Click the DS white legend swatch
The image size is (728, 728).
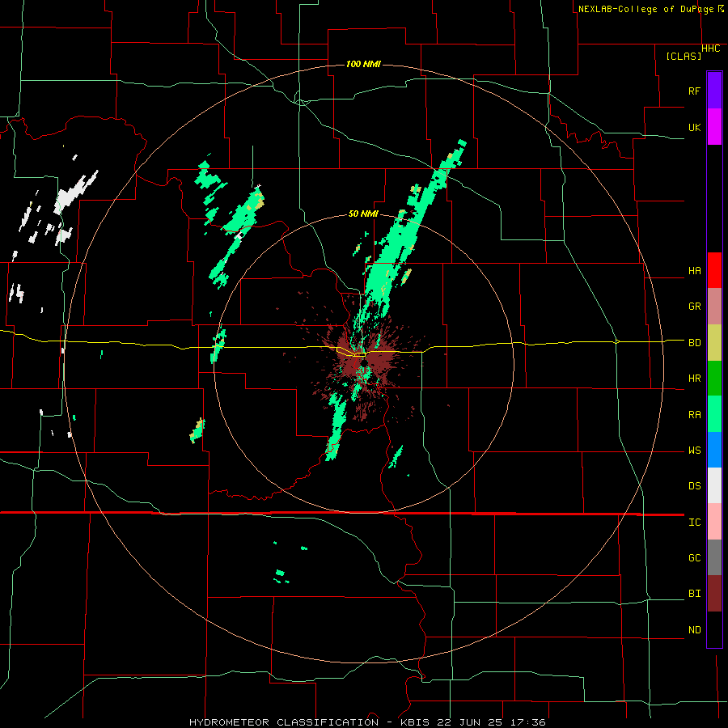tap(714, 485)
